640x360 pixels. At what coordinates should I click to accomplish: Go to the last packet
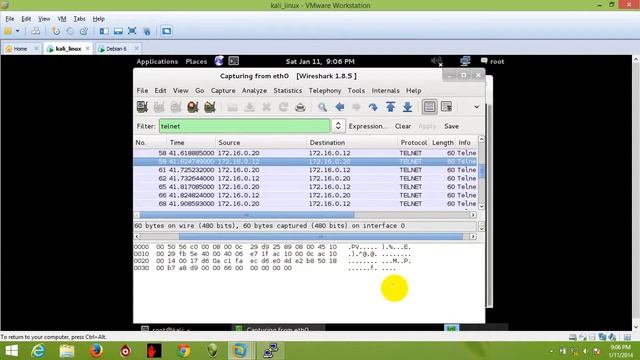(407, 107)
